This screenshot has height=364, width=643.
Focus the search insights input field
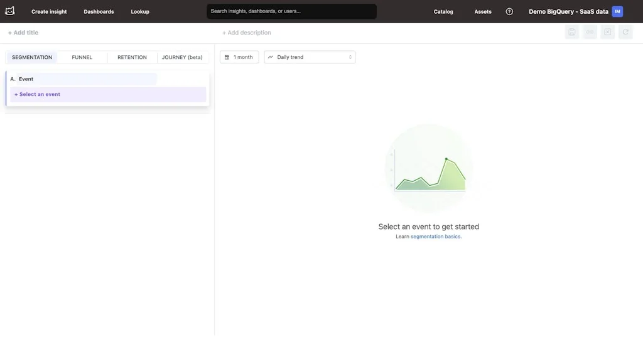(x=291, y=11)
